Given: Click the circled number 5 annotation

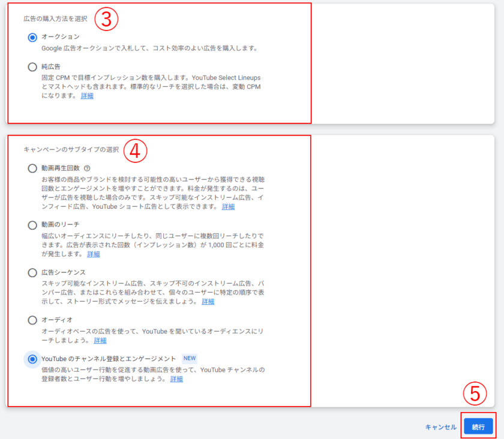Looking at the screenshot, I should point(475,393).
